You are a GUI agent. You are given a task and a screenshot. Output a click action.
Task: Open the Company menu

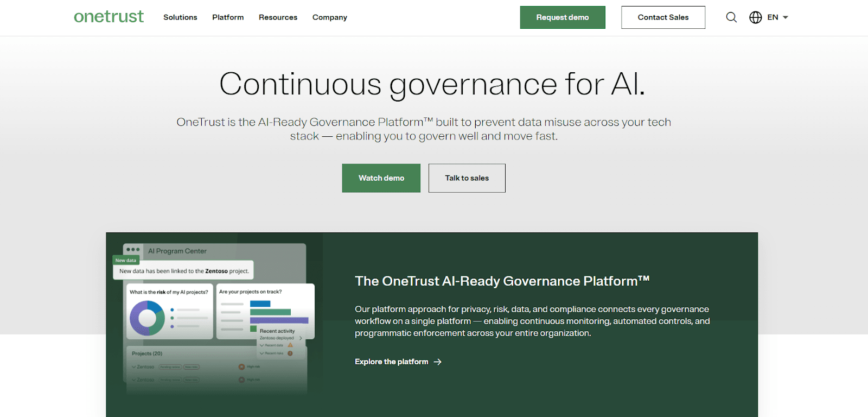[329, 17]
